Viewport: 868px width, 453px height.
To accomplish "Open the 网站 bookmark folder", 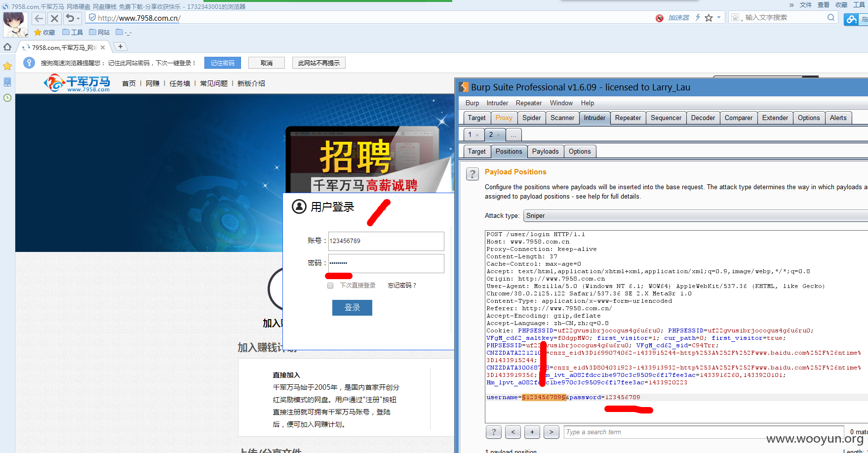I will tap(99, 32).
